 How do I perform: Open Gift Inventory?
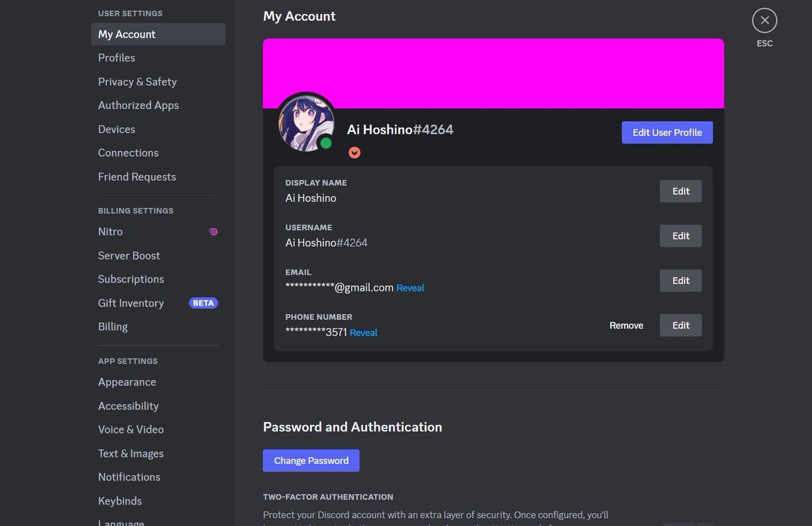(x=158, y=303)
